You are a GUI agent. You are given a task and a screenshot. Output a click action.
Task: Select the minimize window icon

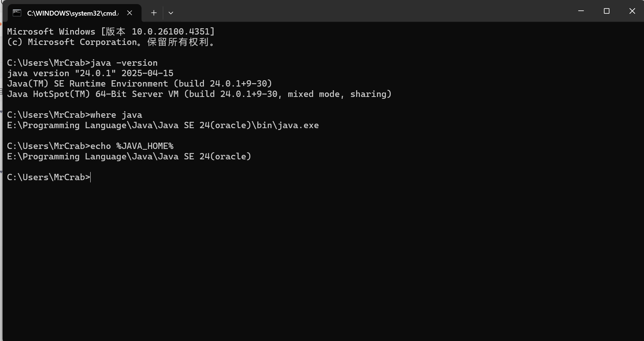point(581,11)
